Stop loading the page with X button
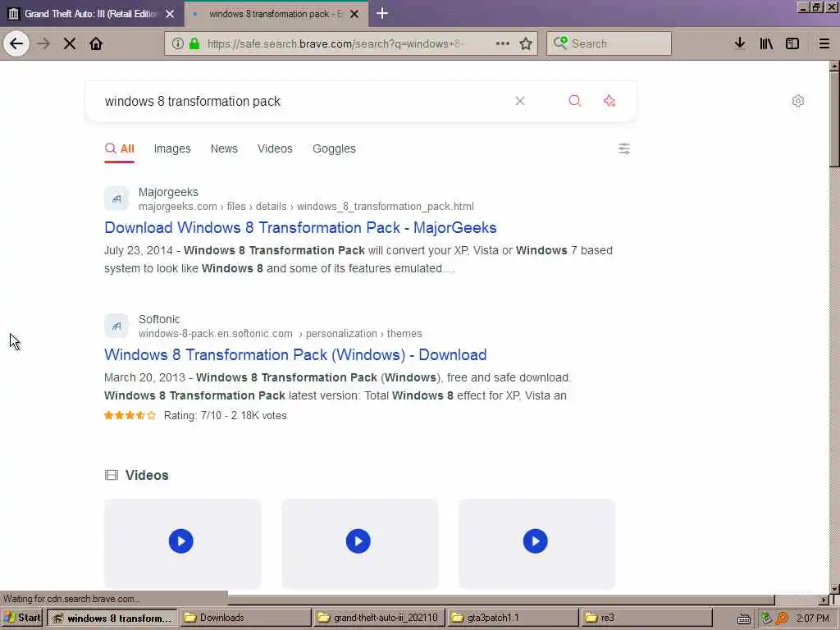Image resolution: width=840 pixels, height=630 pixels. [70, 43]
